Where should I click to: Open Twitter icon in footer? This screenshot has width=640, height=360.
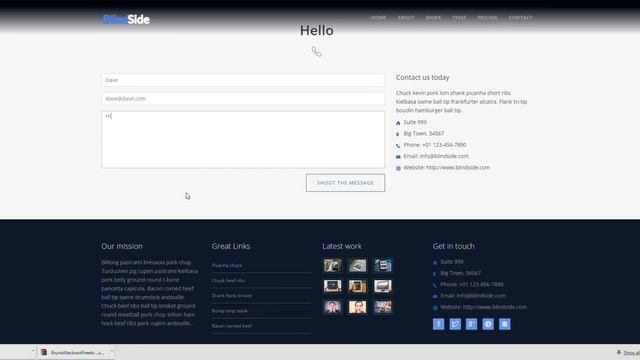tap(455, 324)
